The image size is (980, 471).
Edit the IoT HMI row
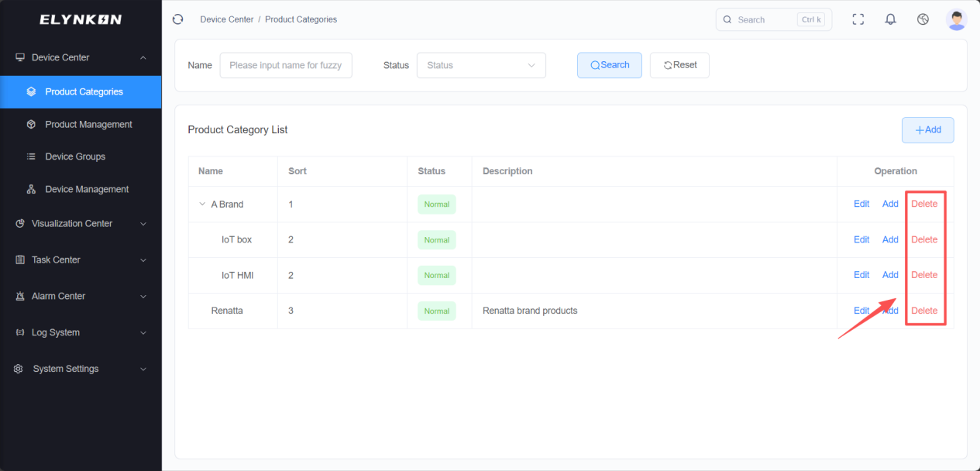[861, 275]
